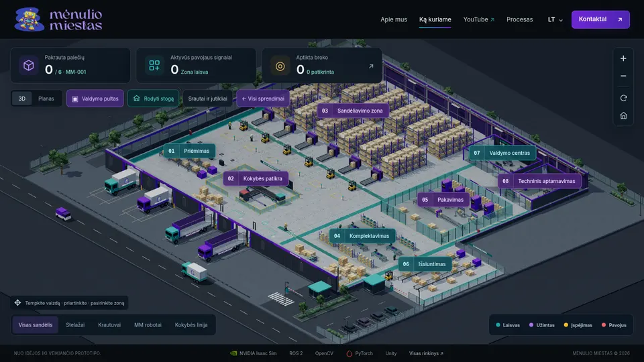This screenshot has height=362, width=644.
Task: Open Procesas navigation item
Action: [x=519, y=19]
